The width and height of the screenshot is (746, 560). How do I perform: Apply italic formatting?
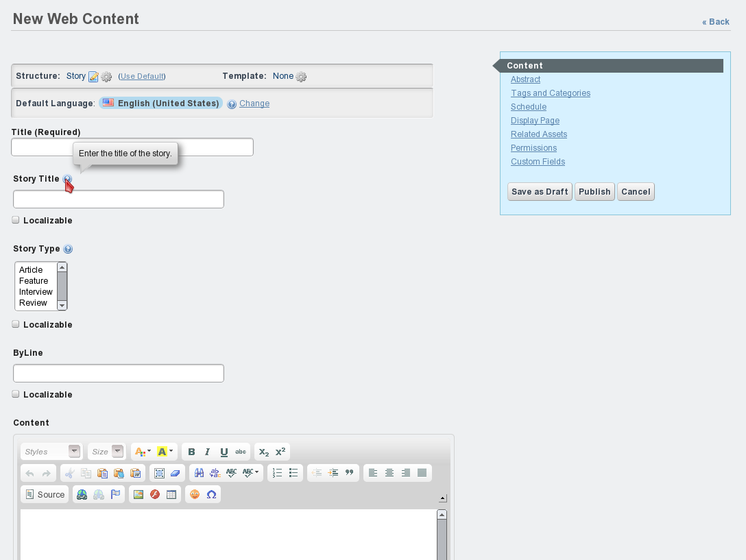tap(208, 452)
